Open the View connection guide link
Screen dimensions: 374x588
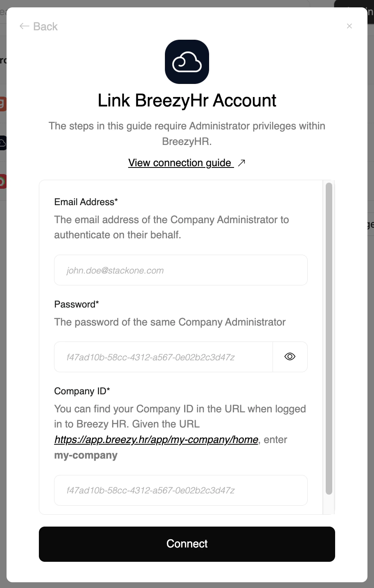[x=180, y=163]
